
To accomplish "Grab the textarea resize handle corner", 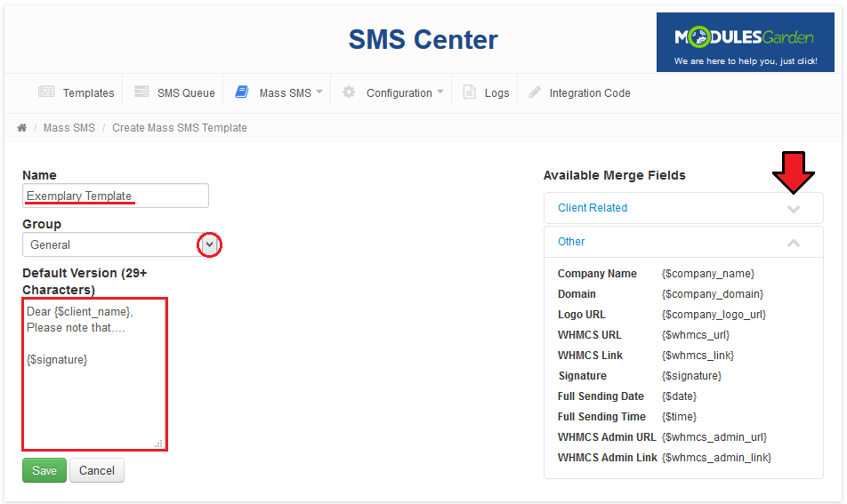I will (x=158, y=444).
